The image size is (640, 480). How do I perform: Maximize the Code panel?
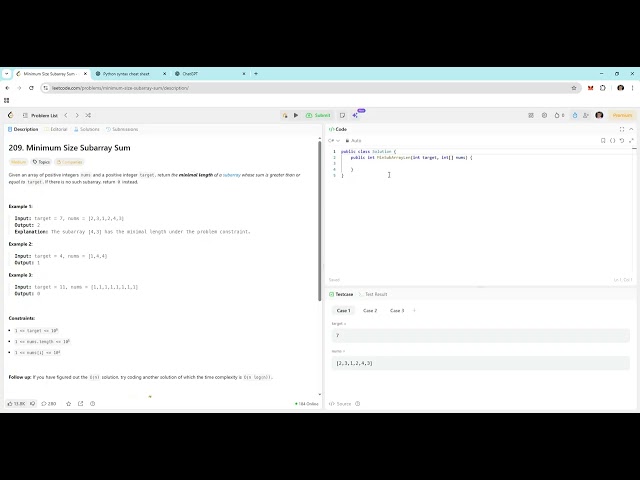coord(622,129)
